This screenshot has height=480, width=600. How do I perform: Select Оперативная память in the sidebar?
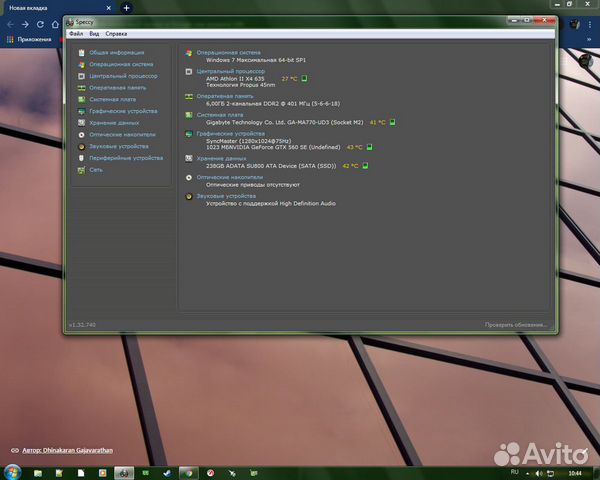(117, 88)
